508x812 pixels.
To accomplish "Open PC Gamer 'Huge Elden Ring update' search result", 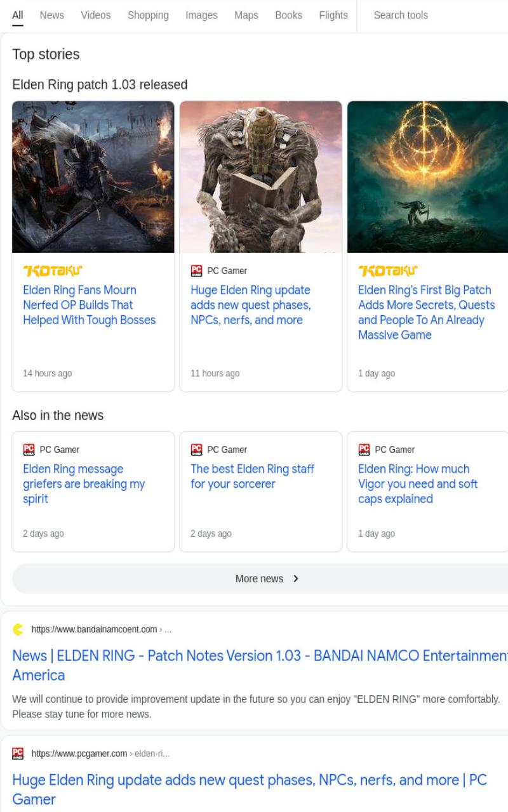I will pyautogui.click(x=250, y=789).
